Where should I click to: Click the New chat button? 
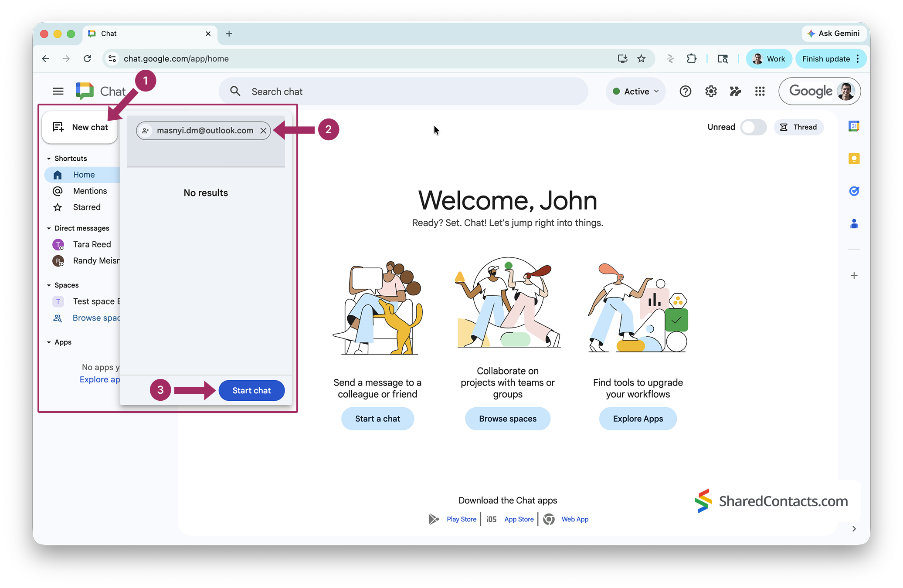[x=80, y=127]
